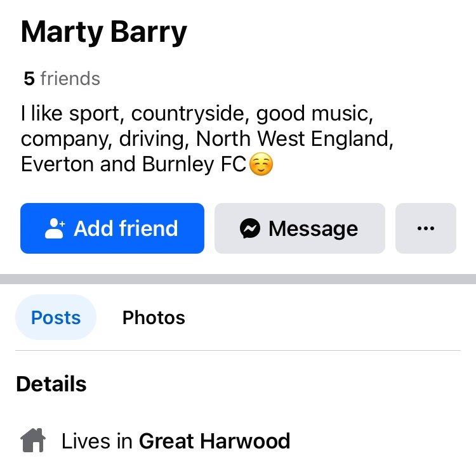This screenshot has width=476, height=470.
Task: Click "Everton and Burnley FC" bio text
Action: [133, 164]
